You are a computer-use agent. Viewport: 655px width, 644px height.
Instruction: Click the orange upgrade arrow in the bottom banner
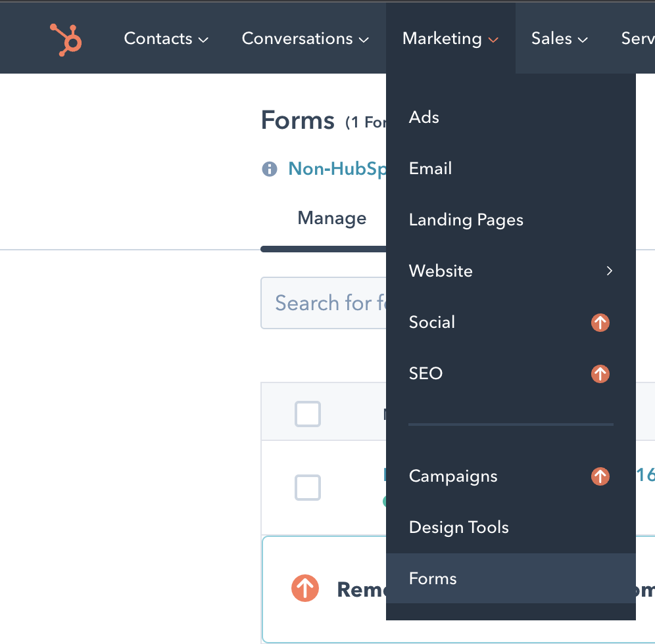tap(305, 588)
